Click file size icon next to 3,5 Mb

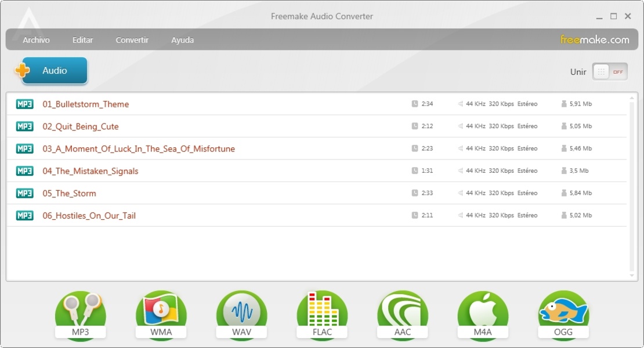pos(564,171)
